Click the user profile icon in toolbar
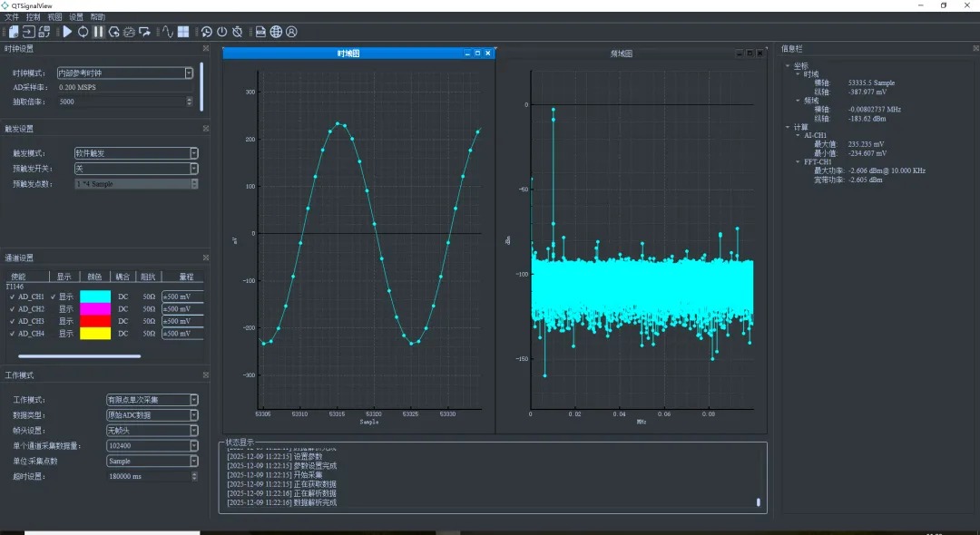Image resolution: width=980 pixels, height=535 pixels. point(291,32)
